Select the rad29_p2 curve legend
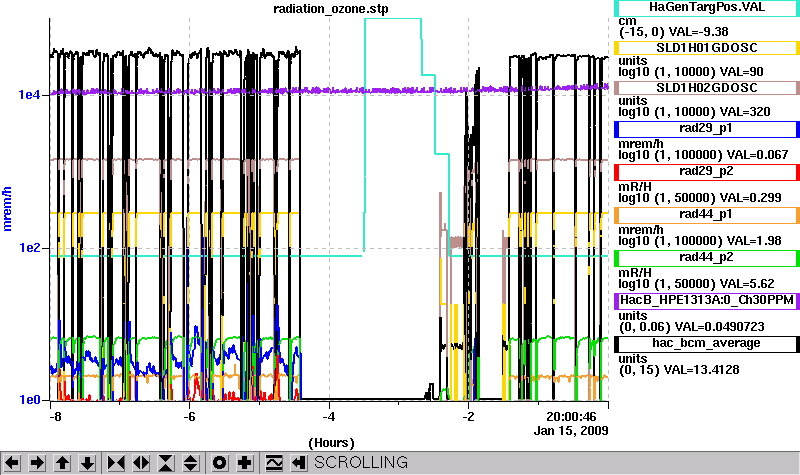Image resolution: width=800 pixels, height=475 pixels. tap(707, 172)
